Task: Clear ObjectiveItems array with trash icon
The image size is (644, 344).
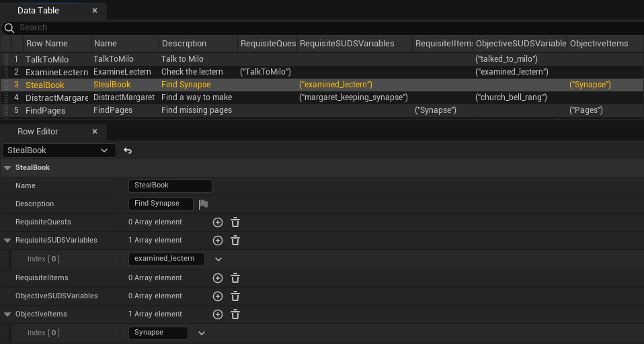Action: 235,314
